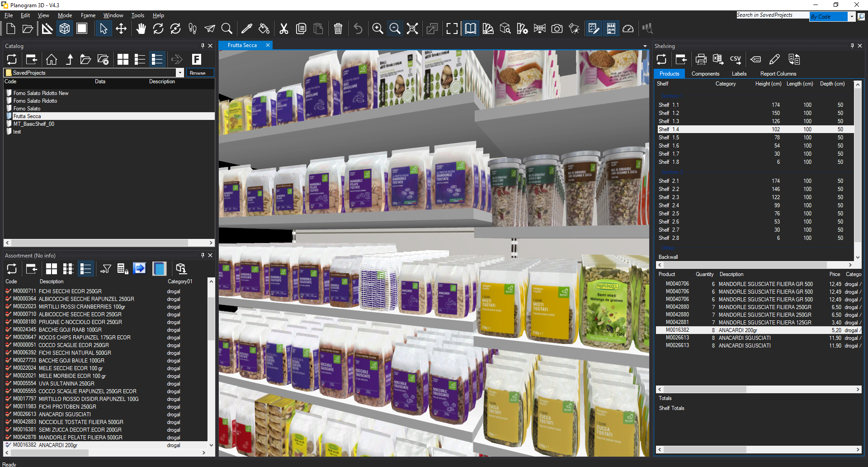Switch Assortment panel to large tiles view

pyautogui.click(x=52, y=269)
